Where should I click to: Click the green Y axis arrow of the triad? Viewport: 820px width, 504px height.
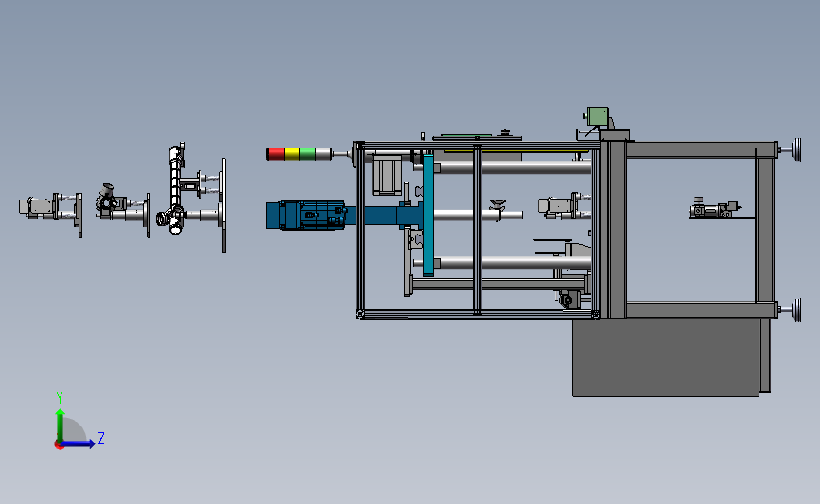61,426
